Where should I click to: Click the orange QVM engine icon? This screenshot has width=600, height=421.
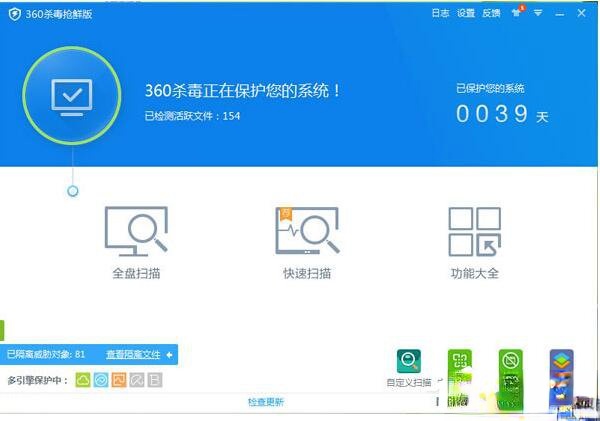pos(119,380)
